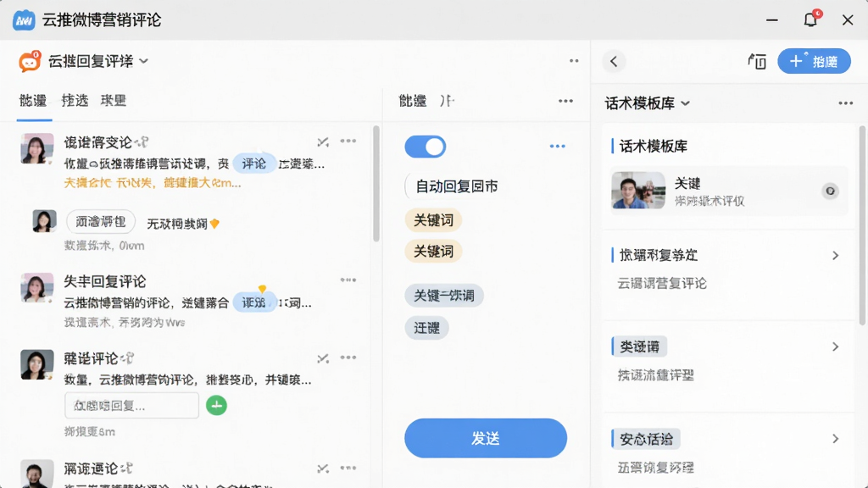Viewport: 868px width, 488px height.
Task: Click the green plus icon next to the reply box
Action: coord(216,406)
